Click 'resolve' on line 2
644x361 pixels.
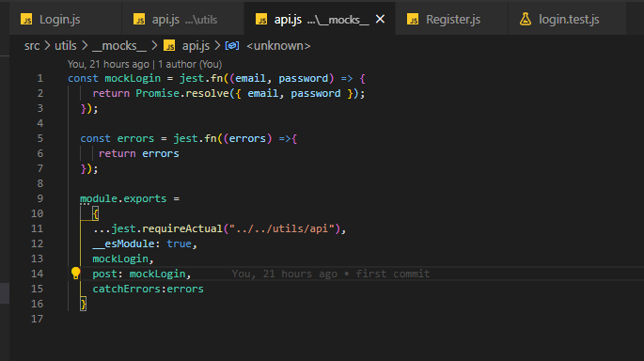(207, 93)
